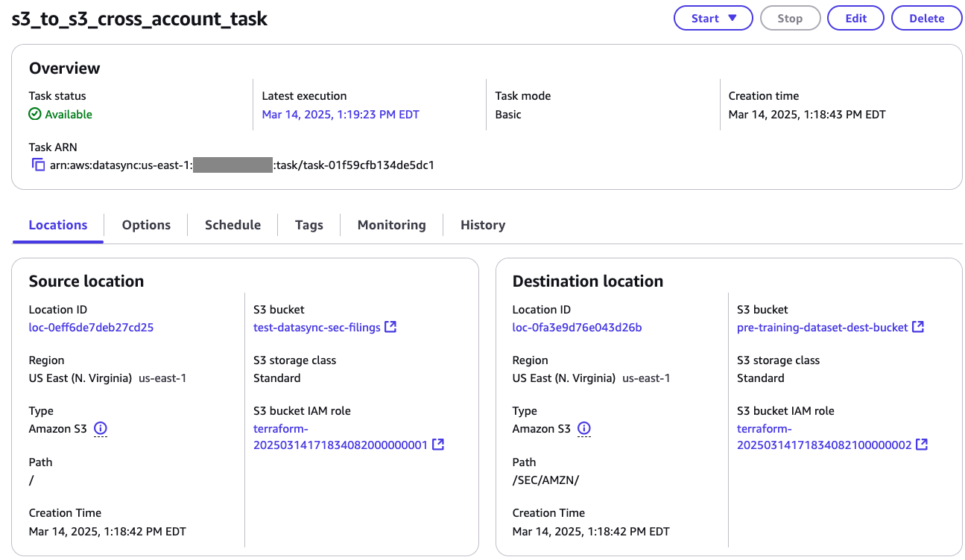This screenshot has width=965, height=560.
Task: Copy the Task ARN using the copy icon
Action: 37,165
